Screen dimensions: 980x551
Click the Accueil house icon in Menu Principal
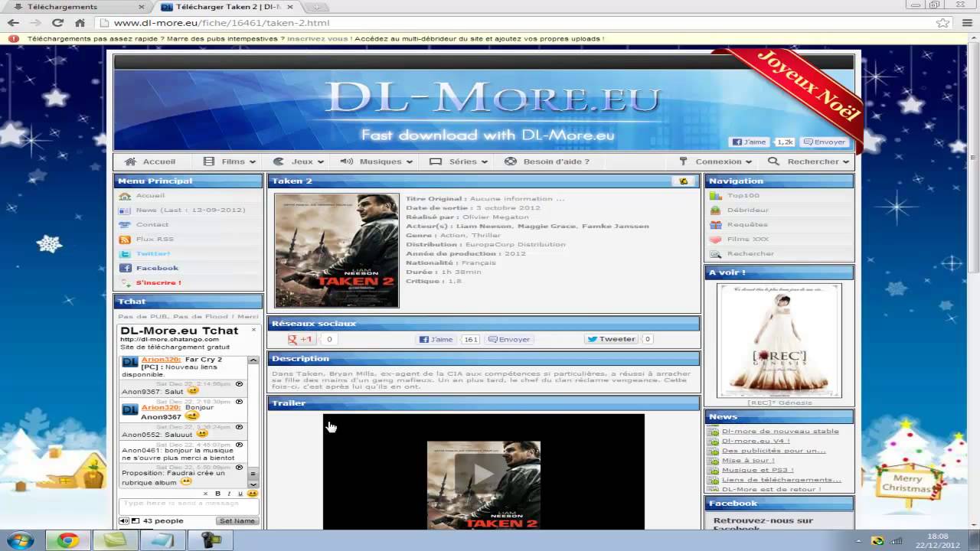point(125,196)
